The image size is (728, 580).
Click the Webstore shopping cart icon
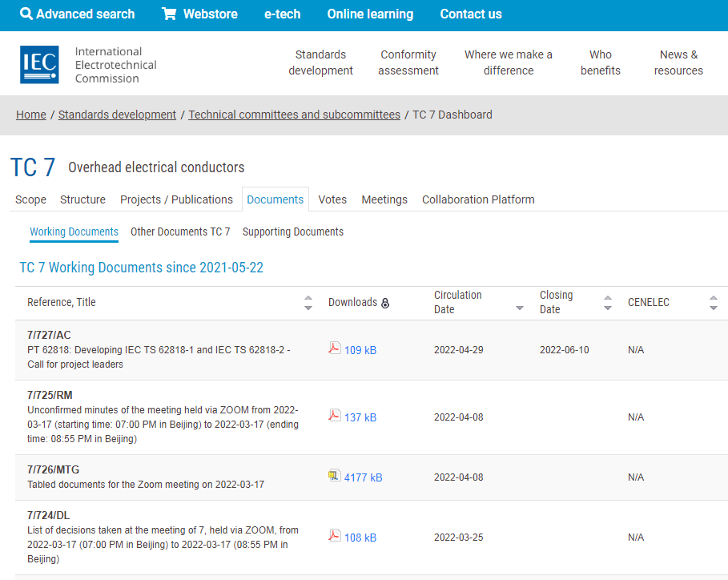(168, 14)
